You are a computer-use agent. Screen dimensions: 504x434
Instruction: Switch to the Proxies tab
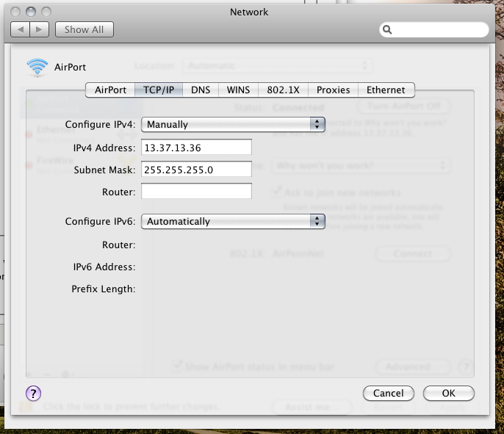click(x=333, y=90)
